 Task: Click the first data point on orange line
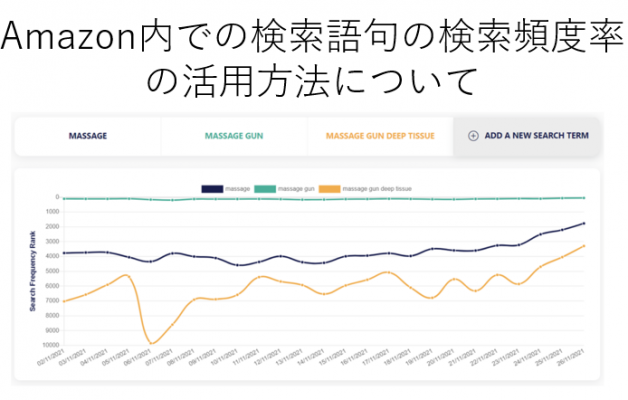click(x=64, y=300)
